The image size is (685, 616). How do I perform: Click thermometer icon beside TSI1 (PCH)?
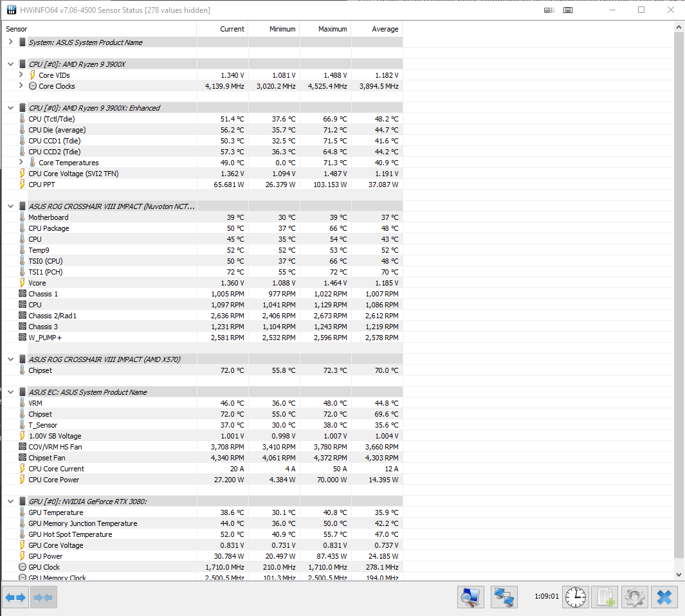pos(23,272)
